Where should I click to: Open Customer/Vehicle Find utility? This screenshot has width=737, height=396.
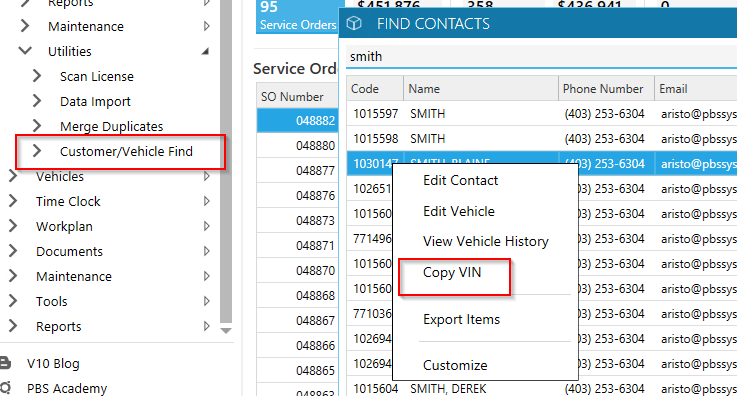[x=126, y=151]
